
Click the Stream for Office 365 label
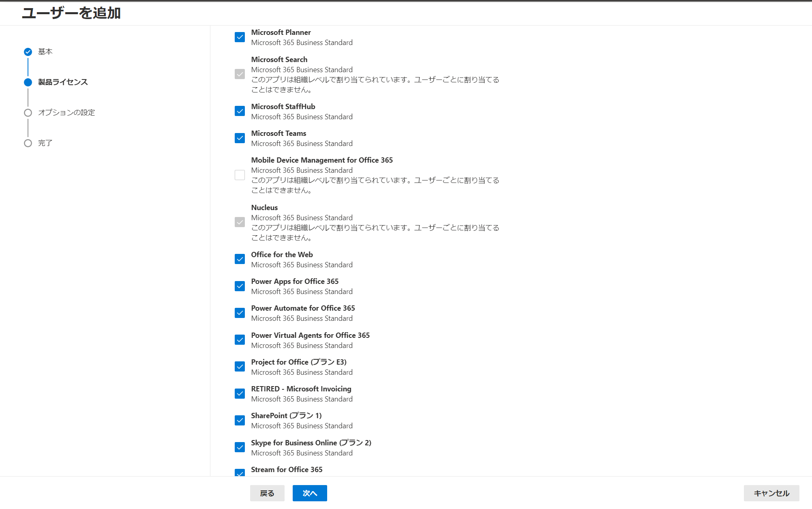click(x=287, y=470)
